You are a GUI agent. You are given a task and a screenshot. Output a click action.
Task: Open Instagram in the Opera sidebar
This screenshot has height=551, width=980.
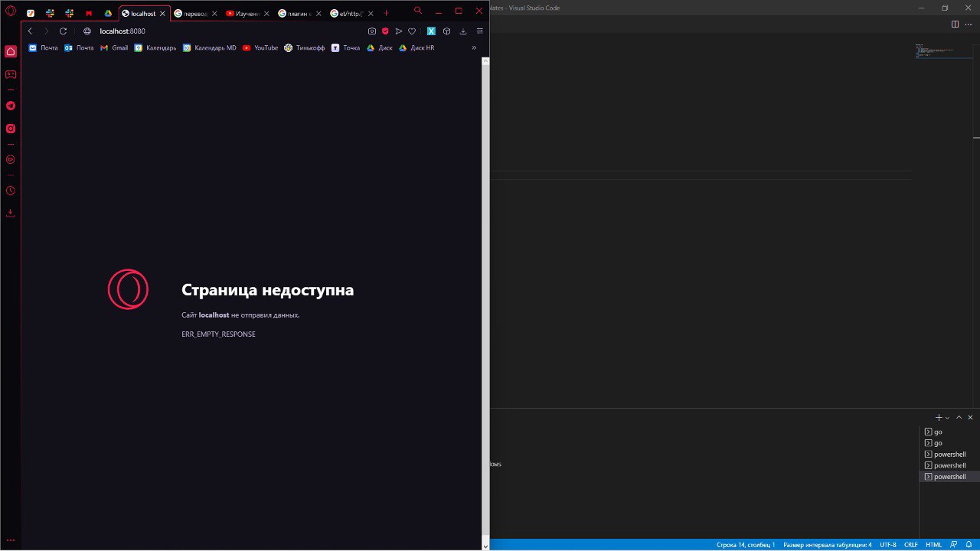(x=11, y=129)
